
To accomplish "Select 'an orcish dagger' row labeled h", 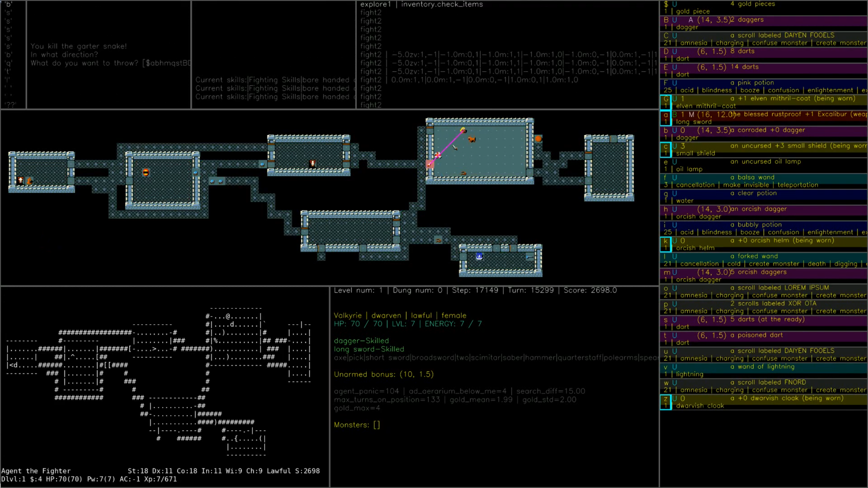I will [x=764, y=213].
